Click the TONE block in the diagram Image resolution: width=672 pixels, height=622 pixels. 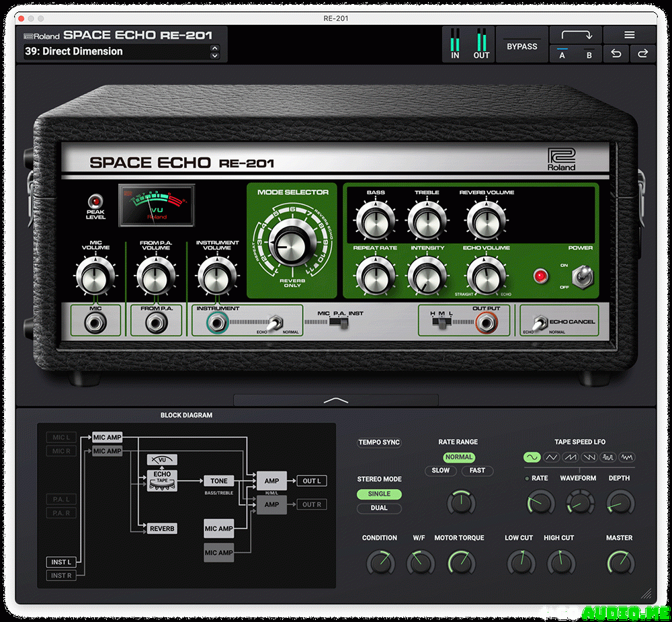click(x=218, y=481)
